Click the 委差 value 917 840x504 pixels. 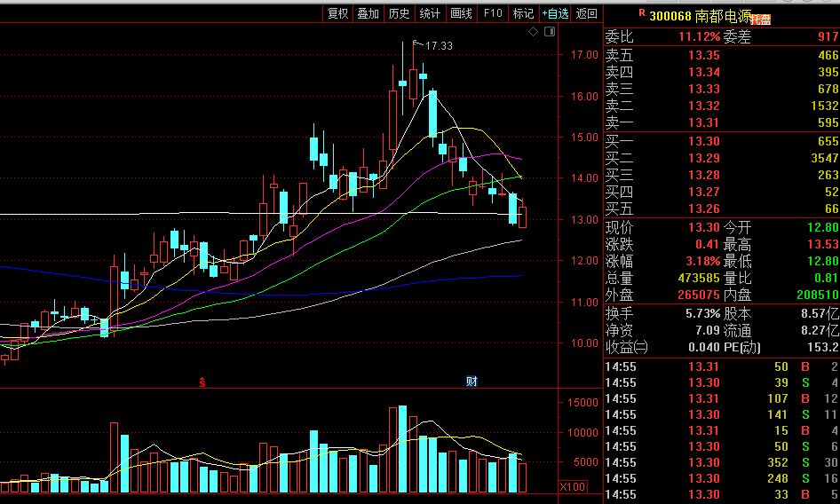[828, 36]
